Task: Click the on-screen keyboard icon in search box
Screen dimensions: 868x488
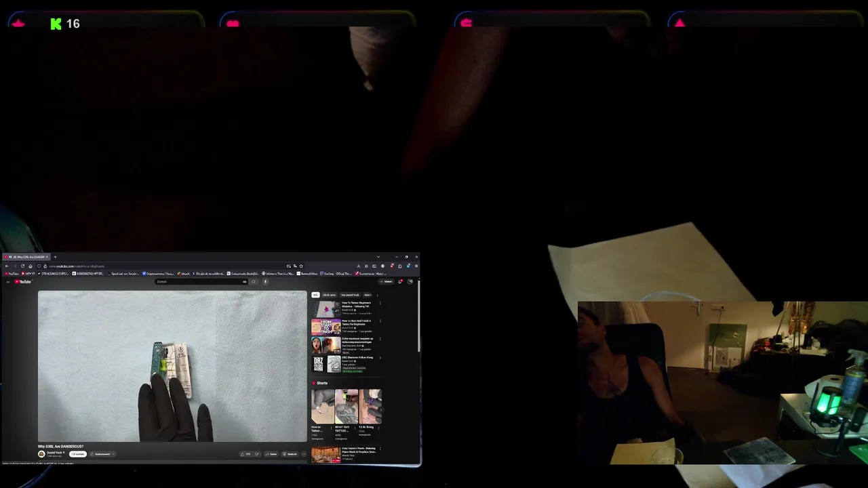Action: 245,282
